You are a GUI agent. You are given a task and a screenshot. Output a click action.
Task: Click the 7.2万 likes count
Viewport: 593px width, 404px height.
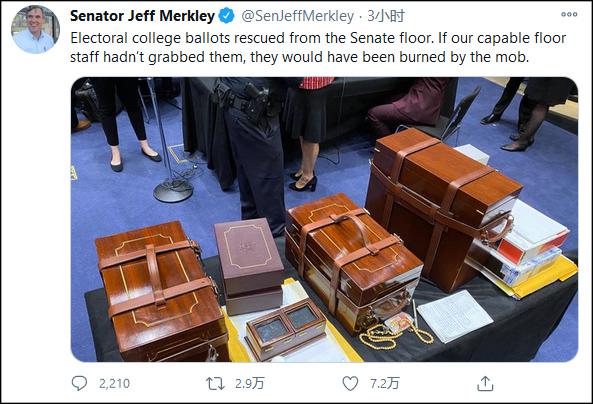click(384, 384)
